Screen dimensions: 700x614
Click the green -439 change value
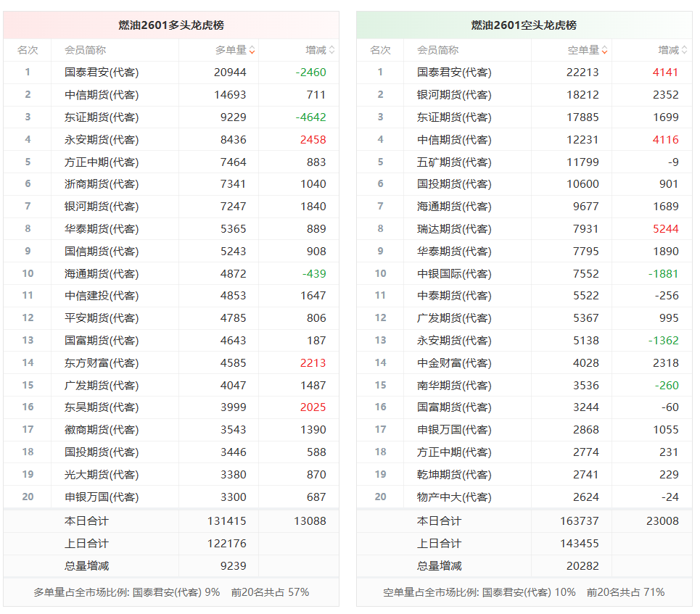[314, 273]
